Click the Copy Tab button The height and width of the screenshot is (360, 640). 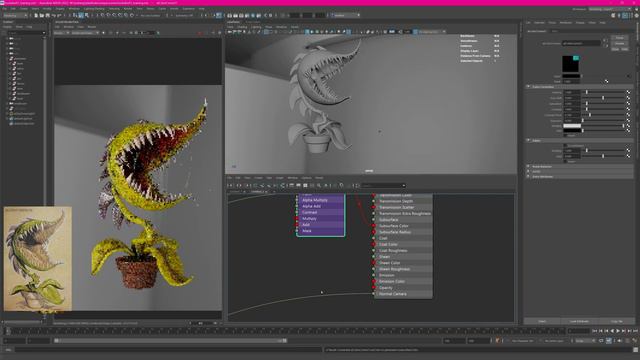(617, 321)
